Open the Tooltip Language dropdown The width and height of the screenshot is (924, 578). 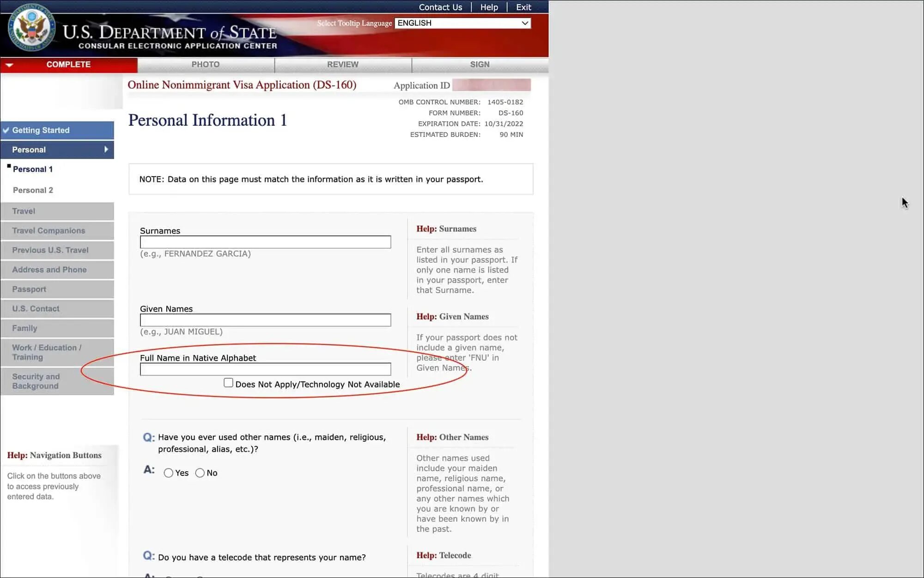pos(462,23)
